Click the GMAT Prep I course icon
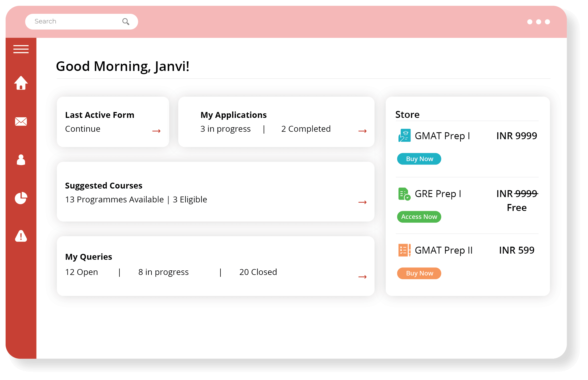The image size is (588, 380). click(x=404, y=135)
